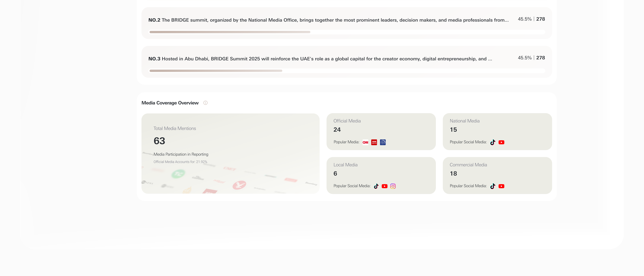Click the Local Media card title
The height and width of the screenshot is (276, 644).
(345, 165)
